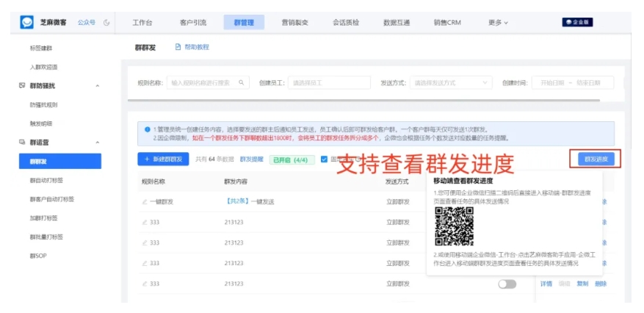The image size is (644, 313).
Task: Click the search magnifier in 规则名称 field
Action: click(x=241, y=82)
